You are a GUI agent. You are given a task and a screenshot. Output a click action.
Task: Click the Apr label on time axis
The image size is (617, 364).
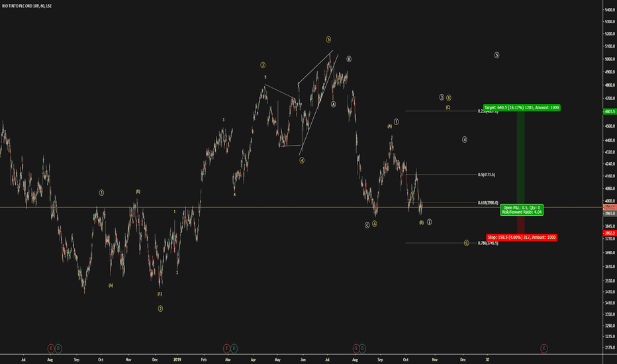[x=253, y=359]
